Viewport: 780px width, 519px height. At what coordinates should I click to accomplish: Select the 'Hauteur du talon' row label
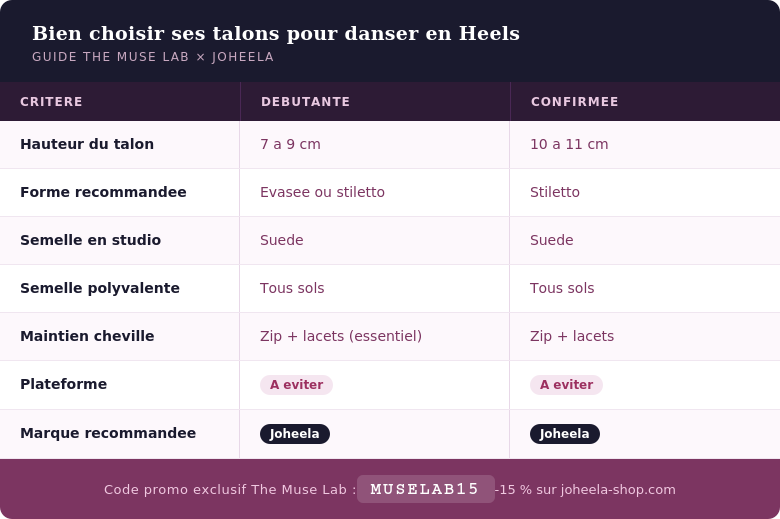point(87,144)
